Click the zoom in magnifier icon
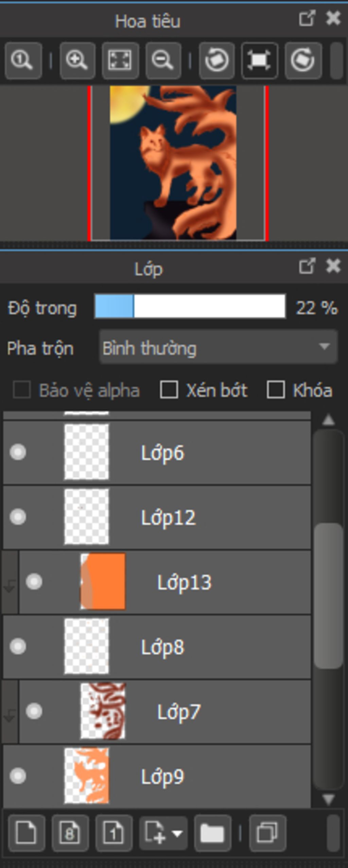The height and width of the screenshot is (868, 348). coord(77,61)
